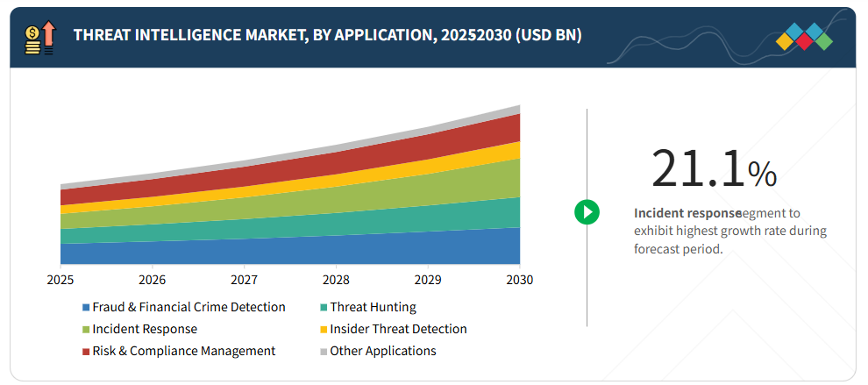
Task: Select the Risk & Compliance Management label
Action: click(x=183, y=351)
